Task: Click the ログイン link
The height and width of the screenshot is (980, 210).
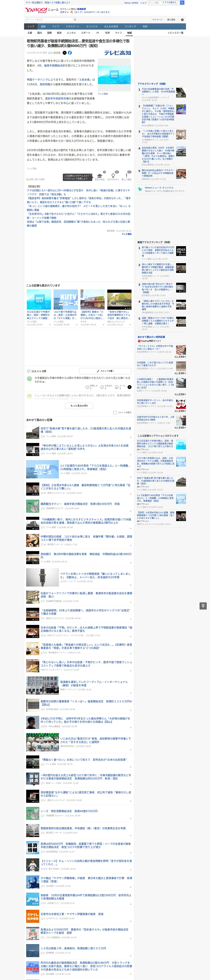Action: (x=64, y=12)
